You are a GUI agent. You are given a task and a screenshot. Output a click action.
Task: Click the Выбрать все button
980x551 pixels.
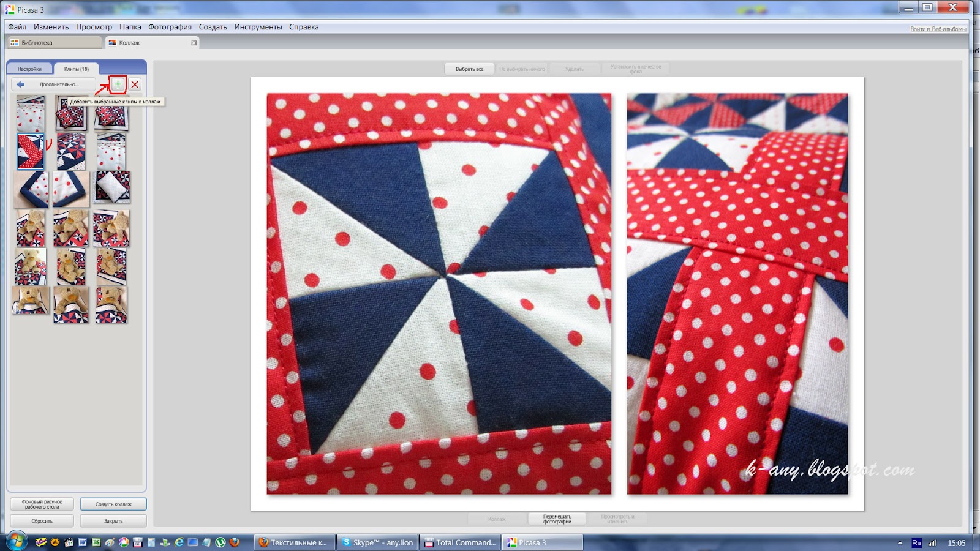coord(470,69)
